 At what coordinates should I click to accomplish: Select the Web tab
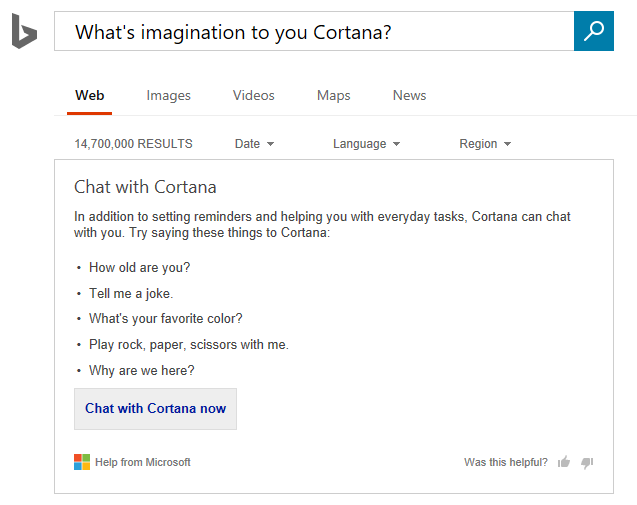90,96
